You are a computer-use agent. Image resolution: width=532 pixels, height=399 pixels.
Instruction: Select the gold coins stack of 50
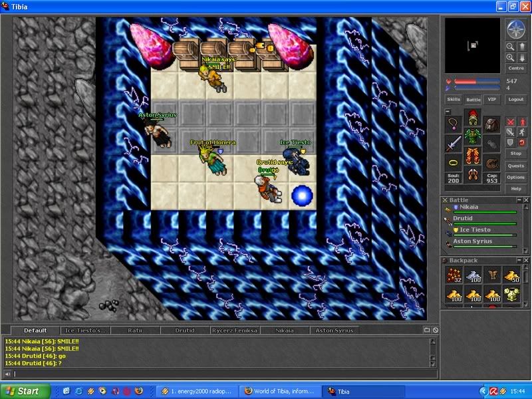(511, 275)
